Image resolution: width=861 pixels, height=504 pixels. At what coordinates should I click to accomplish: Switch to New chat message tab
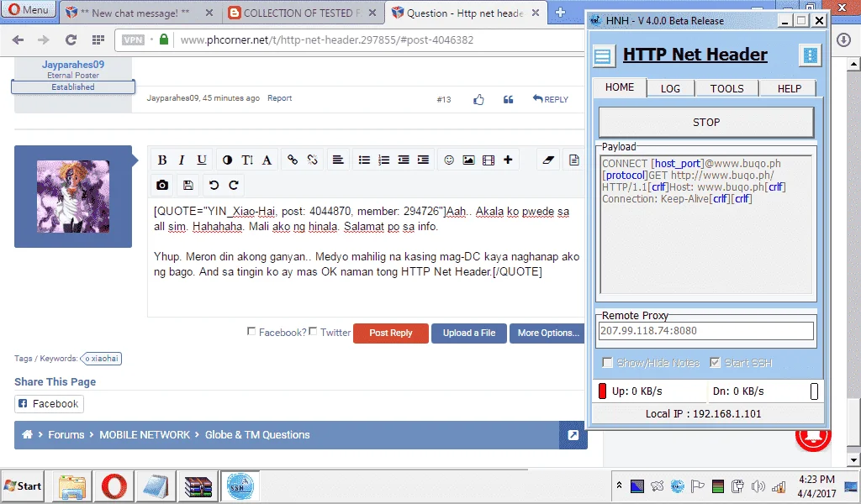click(x=135, y=13)
